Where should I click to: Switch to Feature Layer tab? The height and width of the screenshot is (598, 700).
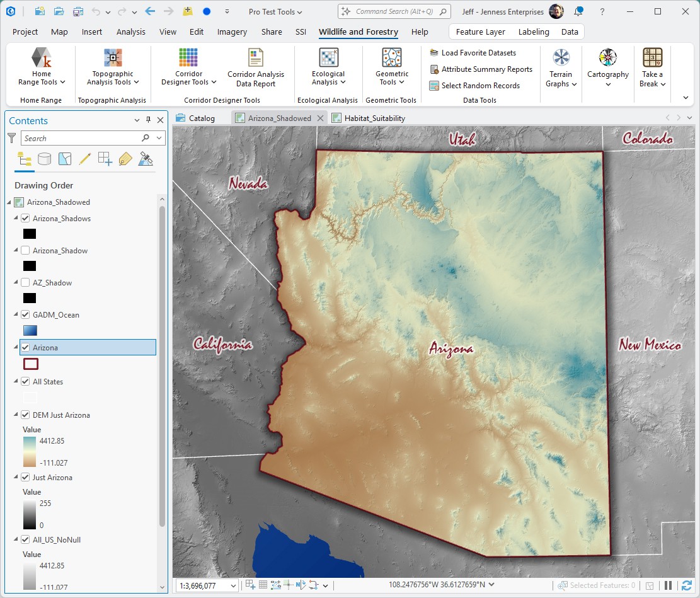pyautogui.click(x=480, y=32)
